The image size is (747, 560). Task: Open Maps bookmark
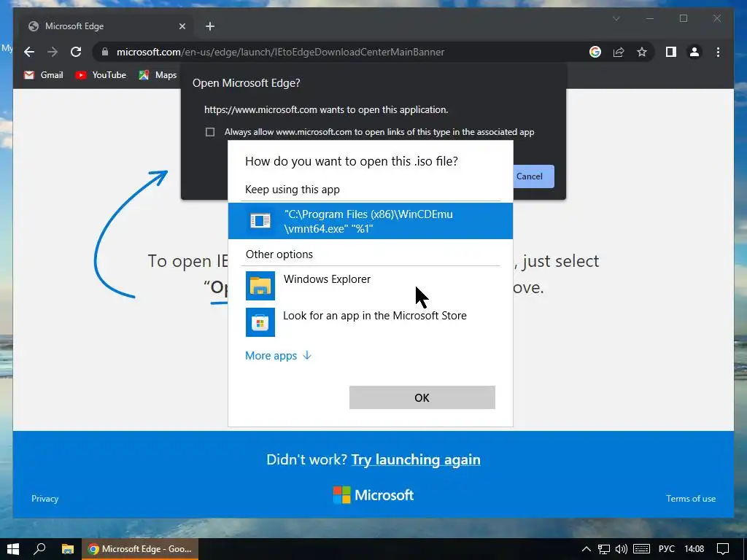point(158,75)
